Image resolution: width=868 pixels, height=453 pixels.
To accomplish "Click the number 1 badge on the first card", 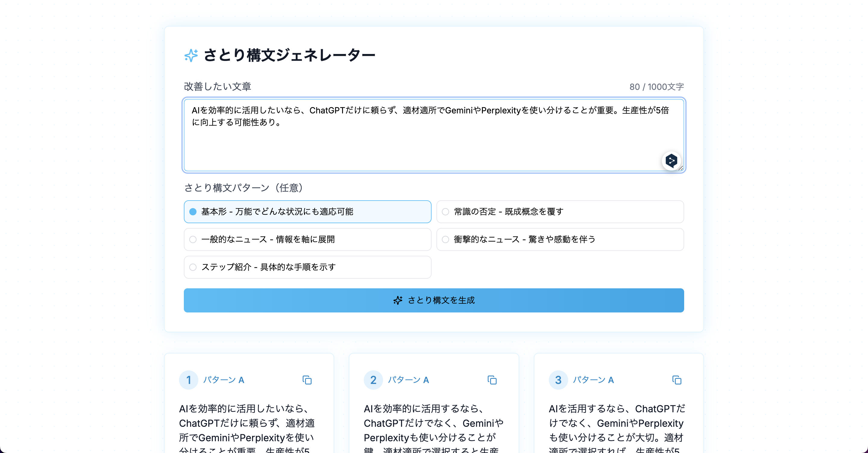I will coord(189,380).
